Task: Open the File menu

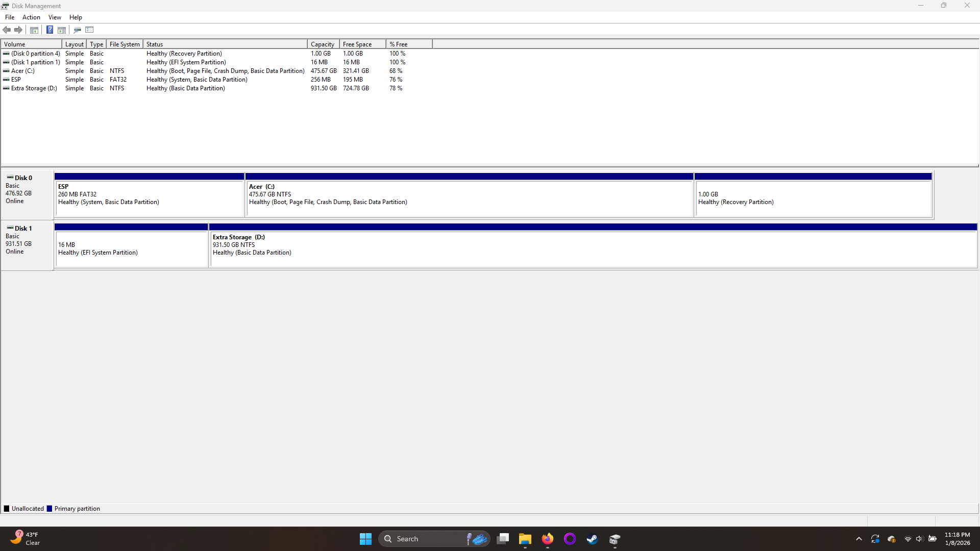Action: [10, 17]
